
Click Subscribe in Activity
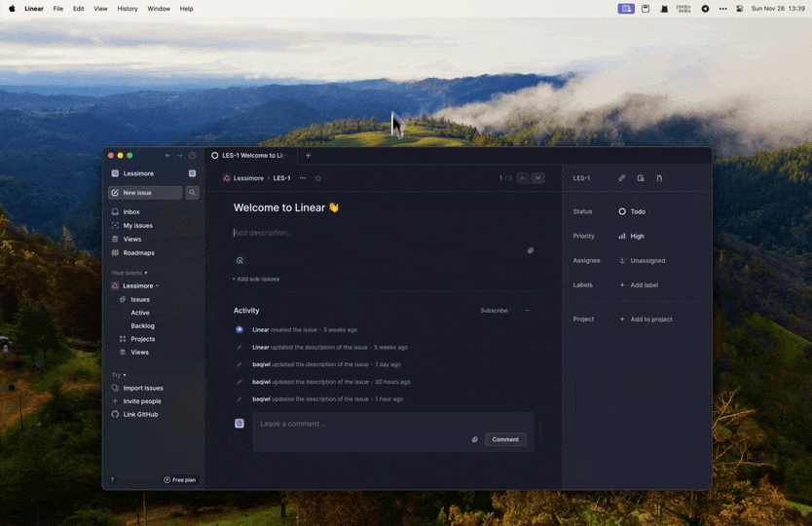point(494,311)
